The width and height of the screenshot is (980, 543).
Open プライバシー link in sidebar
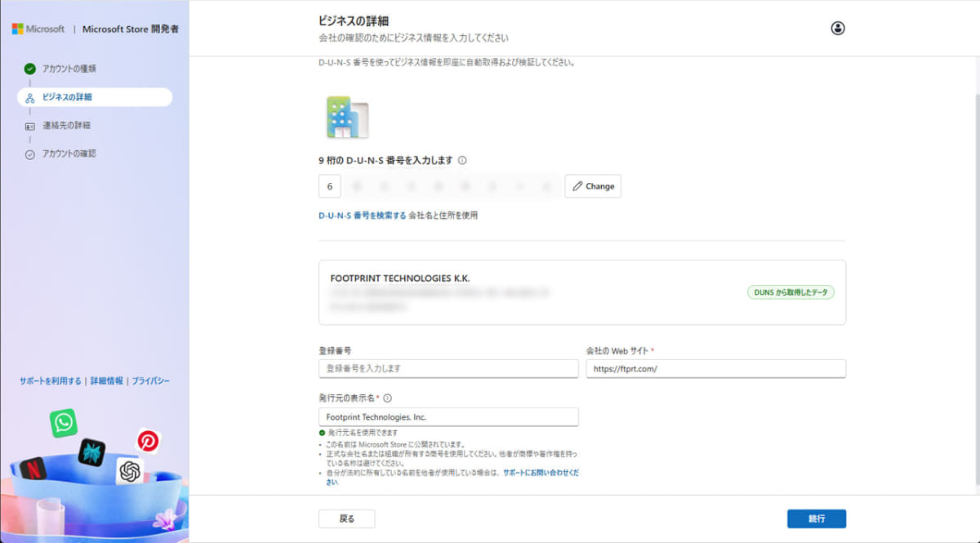click(151, 381)
